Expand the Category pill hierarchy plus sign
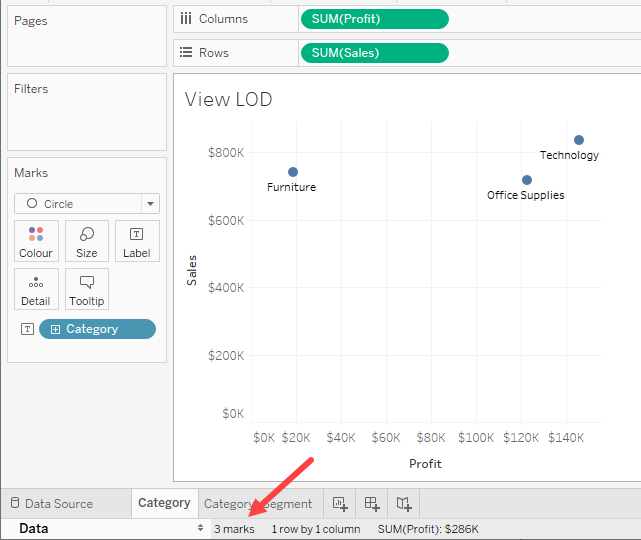Viewport: 641px width, 540px height. click(55, 329)
